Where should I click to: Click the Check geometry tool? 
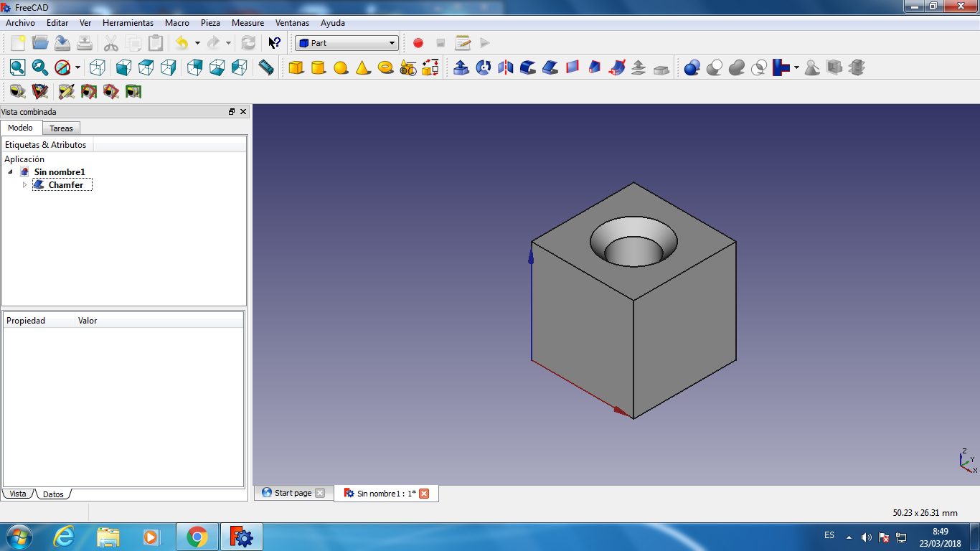pyautogui.click(x=812, y=68)
